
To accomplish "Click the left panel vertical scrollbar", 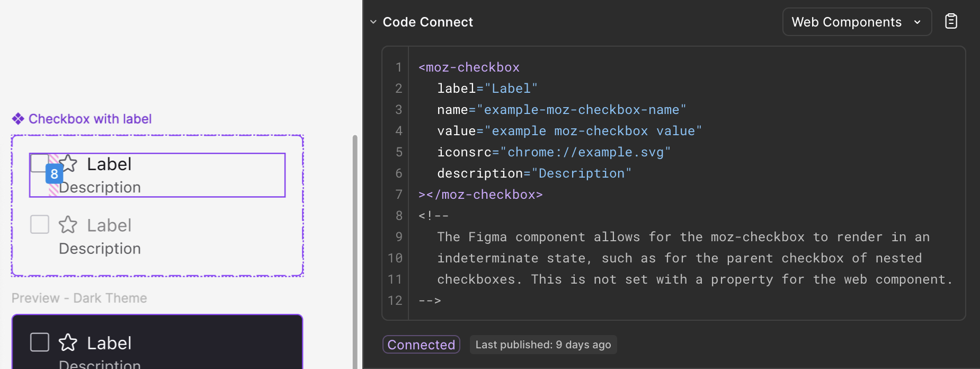I will click(355, 249).
